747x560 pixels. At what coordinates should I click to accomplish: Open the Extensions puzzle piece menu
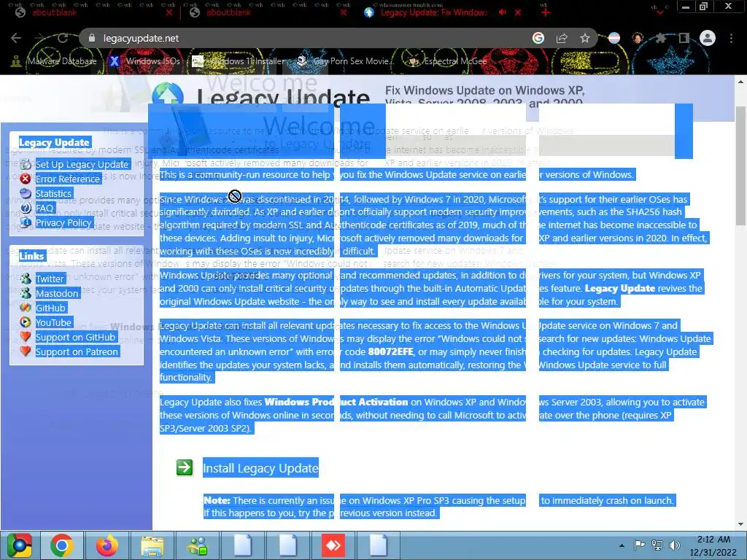[x=661, y=38]
